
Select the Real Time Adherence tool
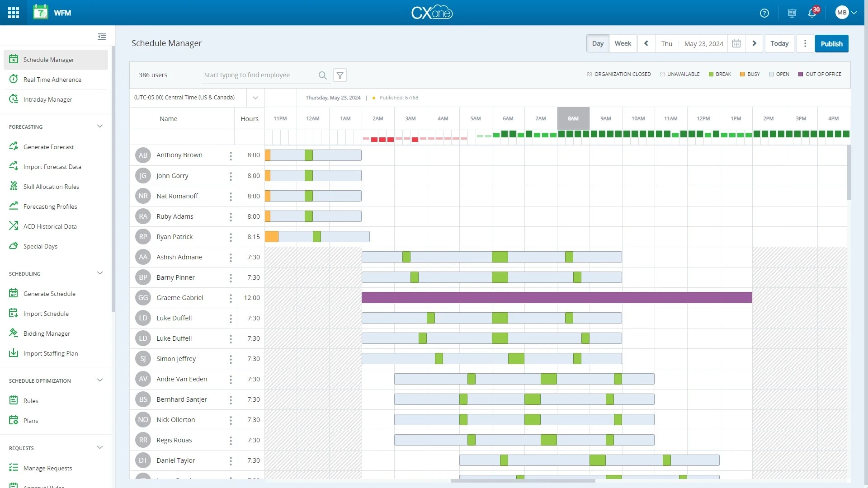click(x=52, y=79)
